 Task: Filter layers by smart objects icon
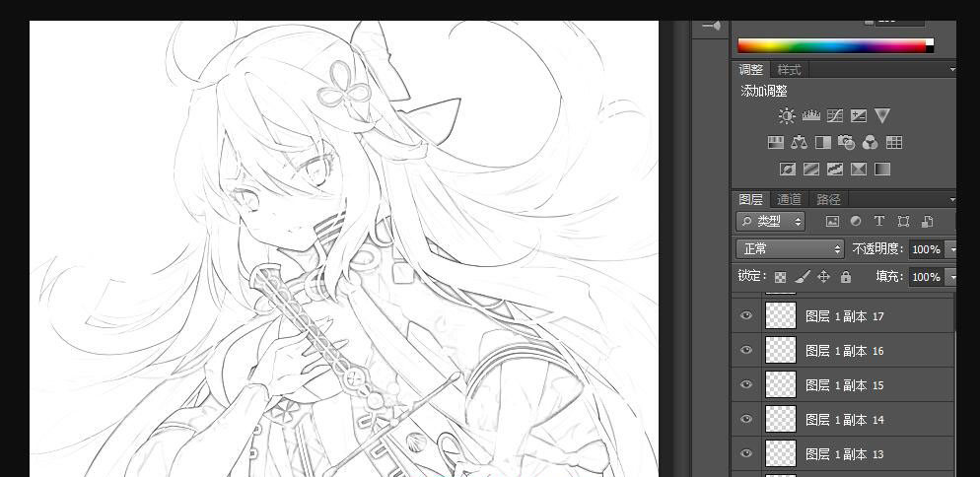(x=927, y=222)
